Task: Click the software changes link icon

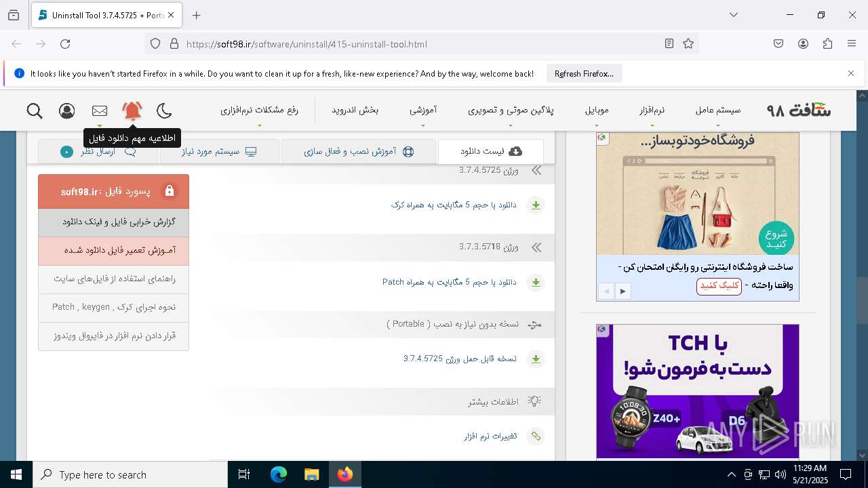Action: (x=536, y=436)
